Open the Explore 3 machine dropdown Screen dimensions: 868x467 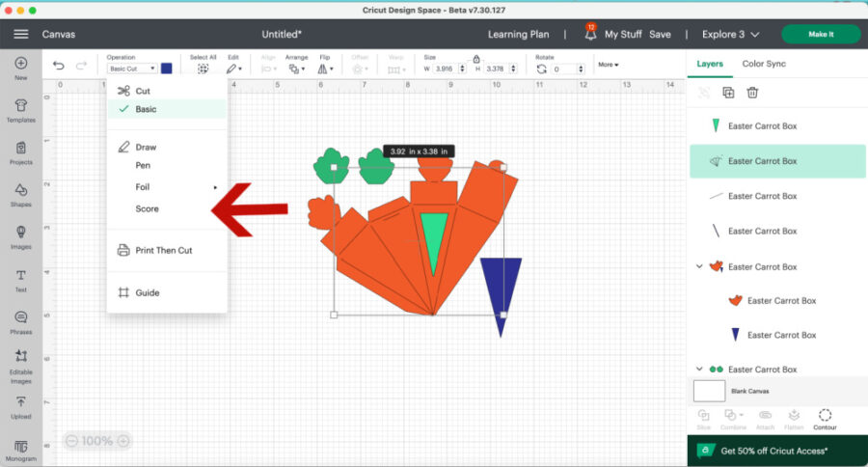point(730,35)
